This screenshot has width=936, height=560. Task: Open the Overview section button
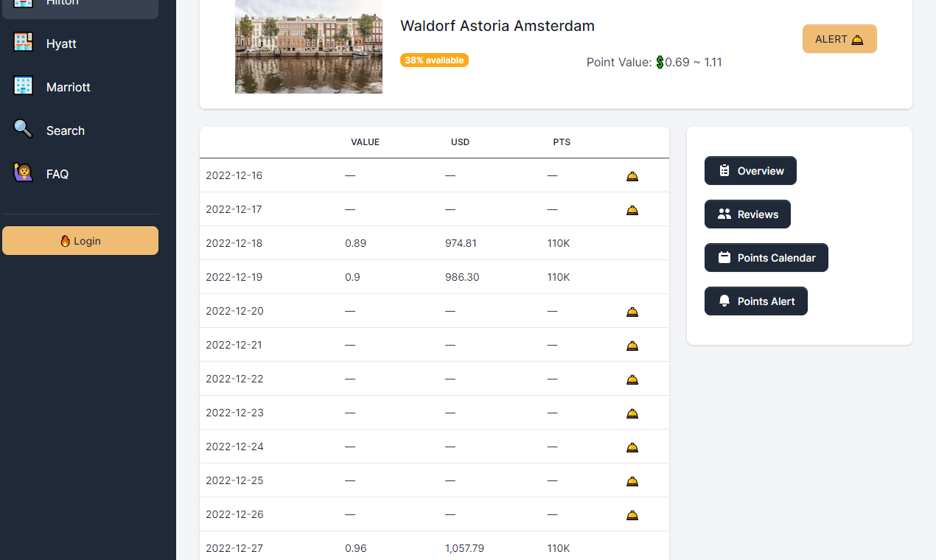tap(750, 171)
